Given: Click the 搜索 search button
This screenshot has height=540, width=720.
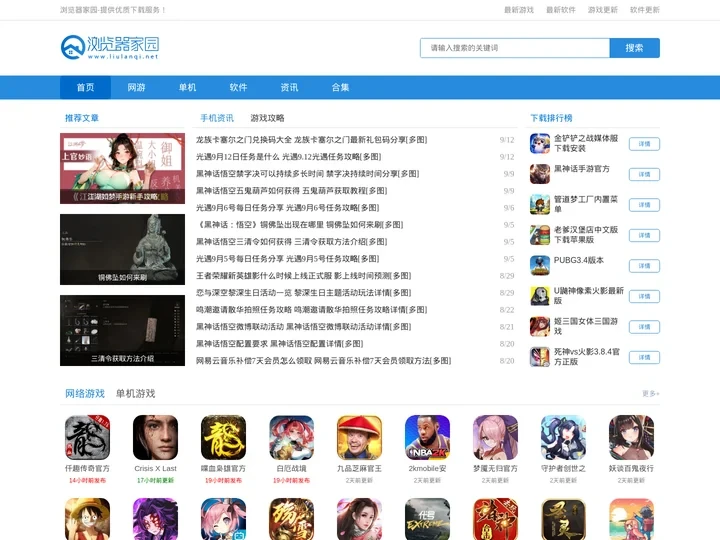Looking at the screenshot, I should tap(635, 48).
